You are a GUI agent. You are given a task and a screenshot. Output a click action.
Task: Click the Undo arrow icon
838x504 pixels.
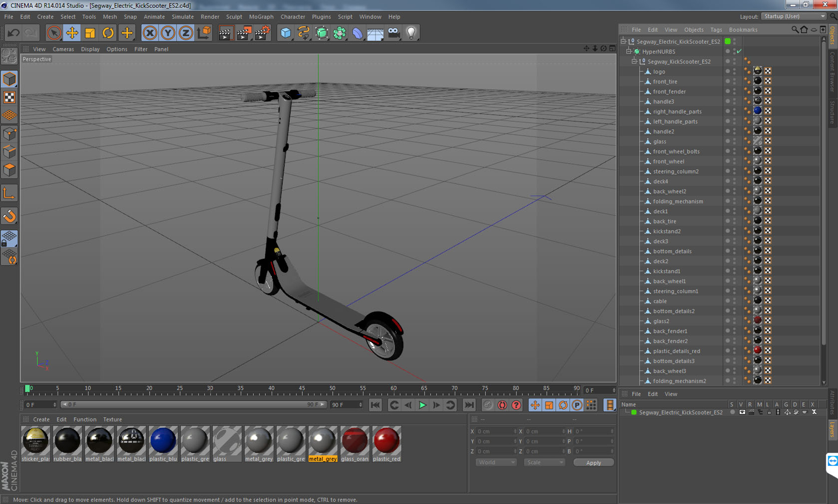coord(14,33)
